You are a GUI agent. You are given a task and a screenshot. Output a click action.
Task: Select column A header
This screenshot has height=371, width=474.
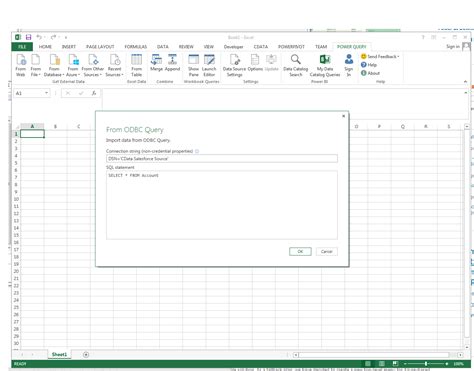[32, 126]
